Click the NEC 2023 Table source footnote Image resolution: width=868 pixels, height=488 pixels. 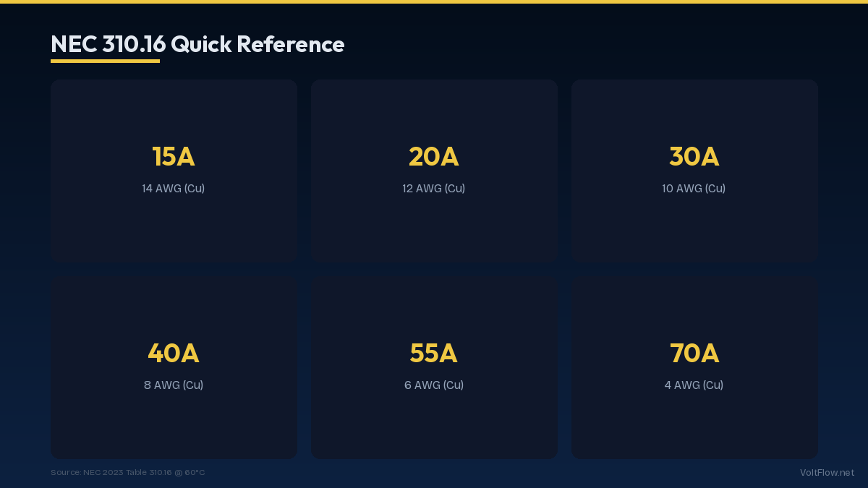pos(128,473)
